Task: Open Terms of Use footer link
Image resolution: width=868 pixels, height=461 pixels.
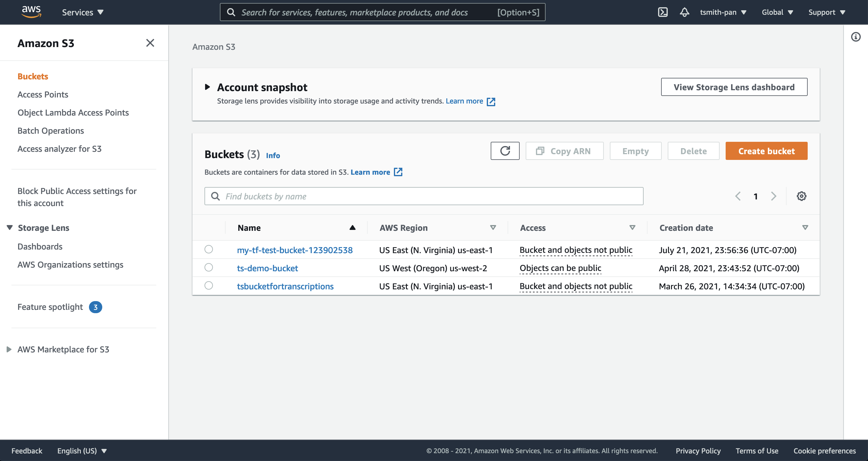Action: pyautogui.click(x=757, y=451)
